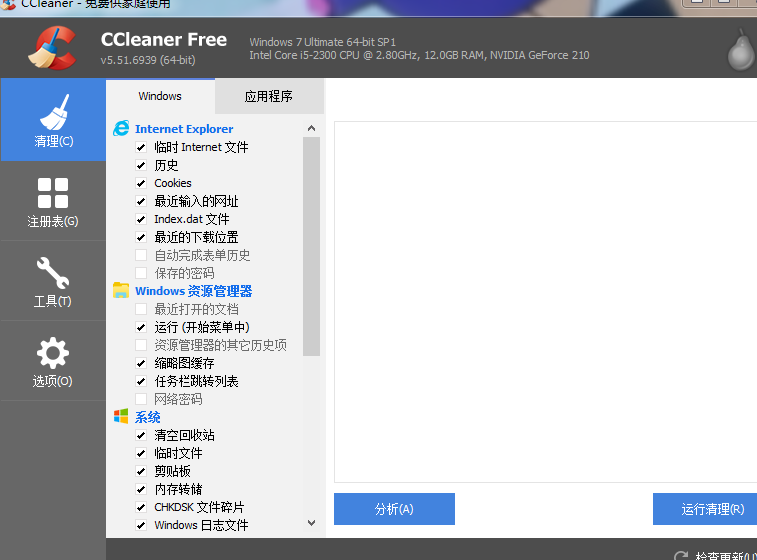This screenshot has height=560, width=757.
Task: Click the 系统 Windows logo icon
Action: point(121,417)
